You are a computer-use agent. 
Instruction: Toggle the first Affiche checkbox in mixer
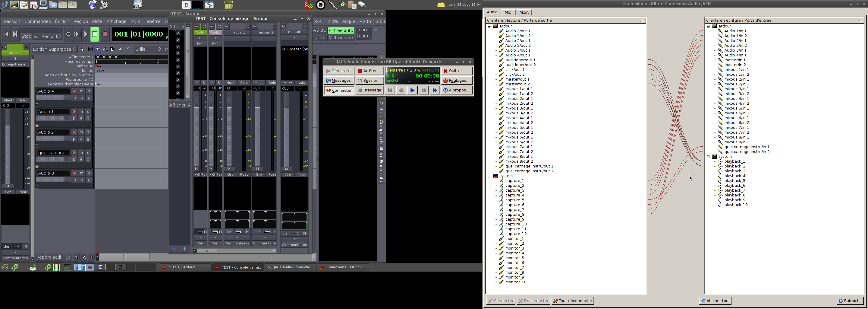click(178, 33)
